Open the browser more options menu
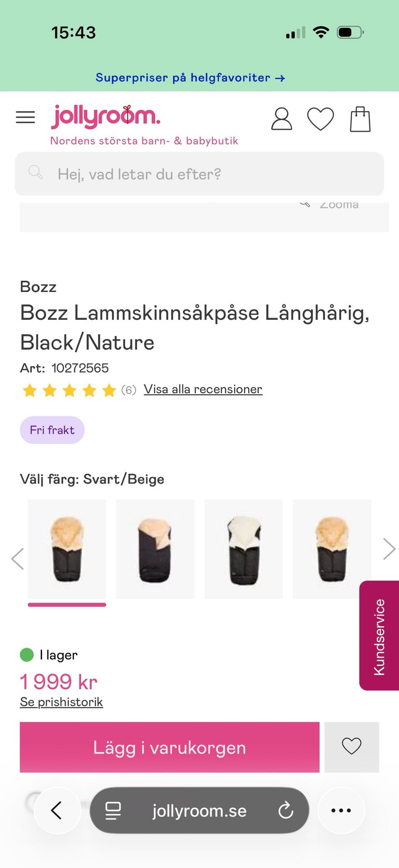Screen dimensions: 399x868 [x=341, y=810]
